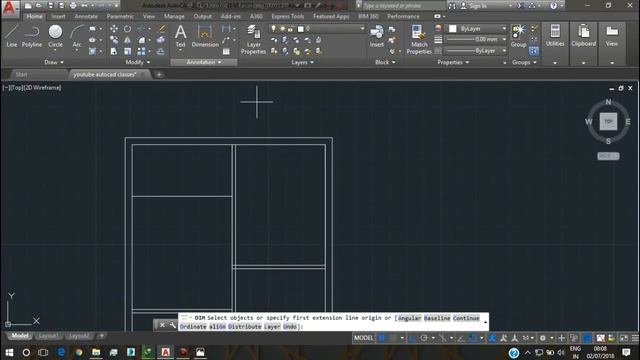Open the Utilities panel

pyautogui.click(x=555, y=36)
